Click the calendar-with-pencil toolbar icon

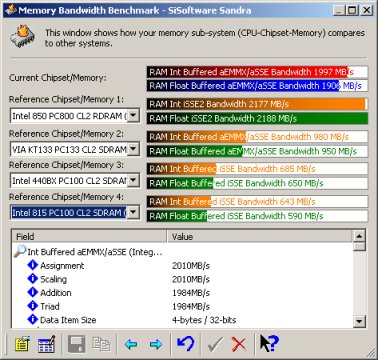(46, 344)
